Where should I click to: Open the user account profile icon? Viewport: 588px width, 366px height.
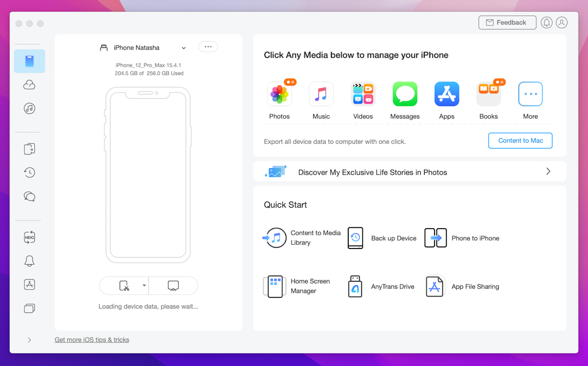pos(562,23)
